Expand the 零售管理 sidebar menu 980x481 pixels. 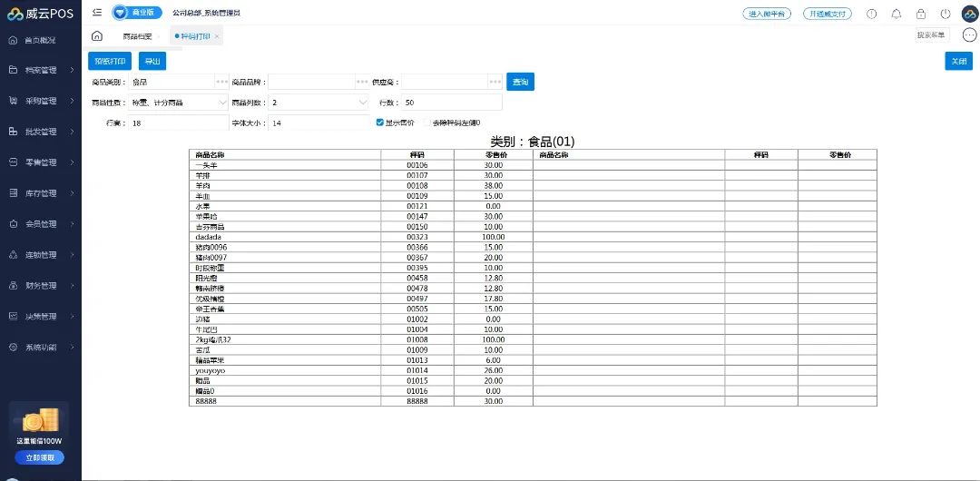(41, 162)
